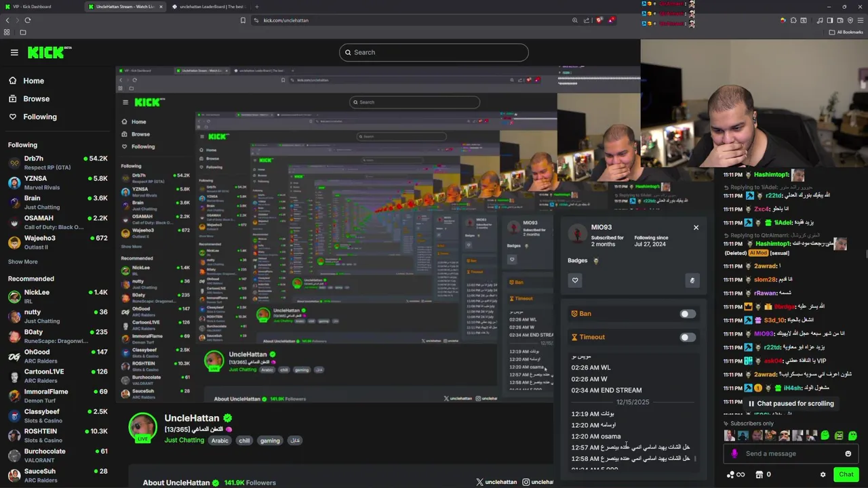The height and width of the screenshot is (488, 868).
Task: Open ROSHTEIN recommended channel
Action: (x=58, y=435)
